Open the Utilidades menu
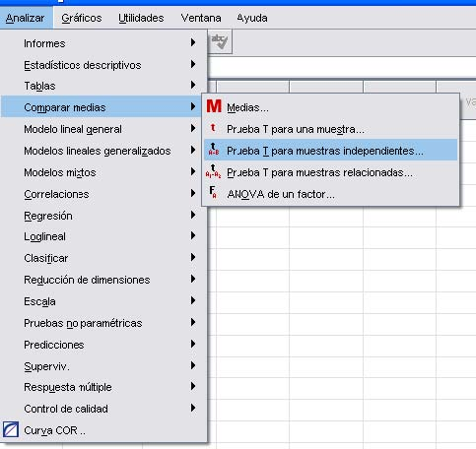The width and height of the screenshot is (476, 449). 141,18
